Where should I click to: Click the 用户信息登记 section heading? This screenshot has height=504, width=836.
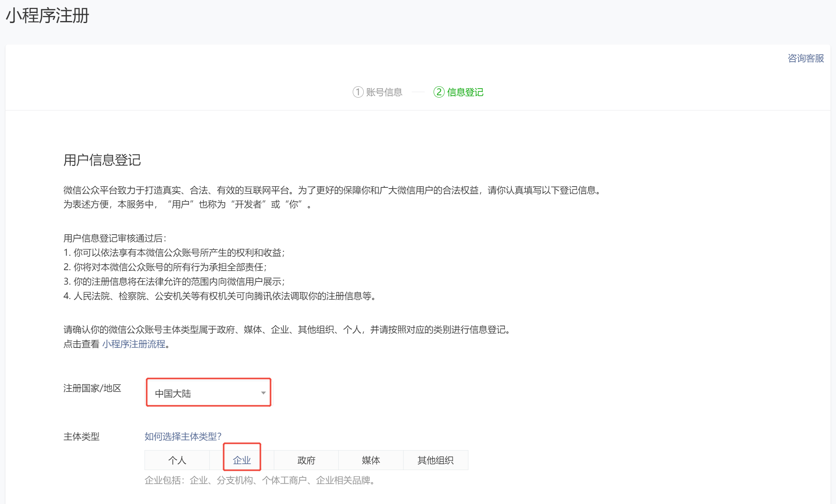tap(102, 160)
